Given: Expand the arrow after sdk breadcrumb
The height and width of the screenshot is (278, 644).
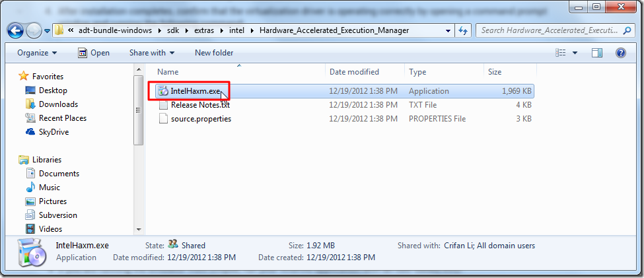Looking at the screenshot, I should (x=187, y=30).
